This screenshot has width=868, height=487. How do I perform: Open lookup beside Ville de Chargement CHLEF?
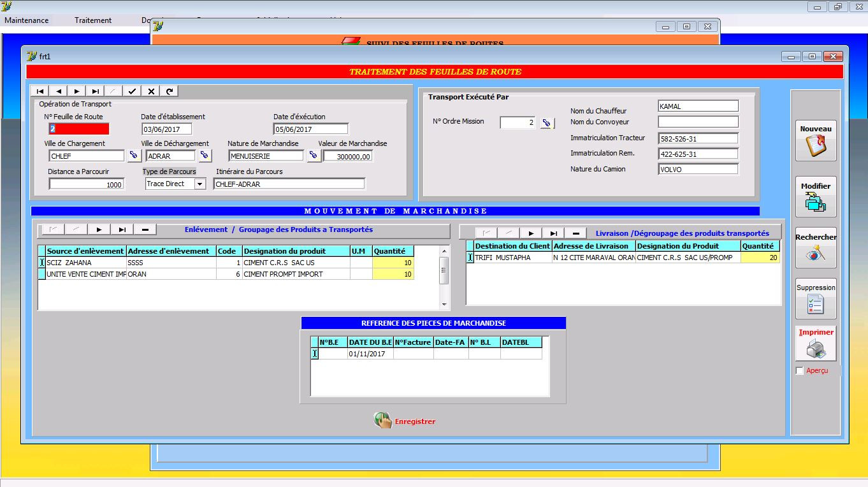[134, 156]
